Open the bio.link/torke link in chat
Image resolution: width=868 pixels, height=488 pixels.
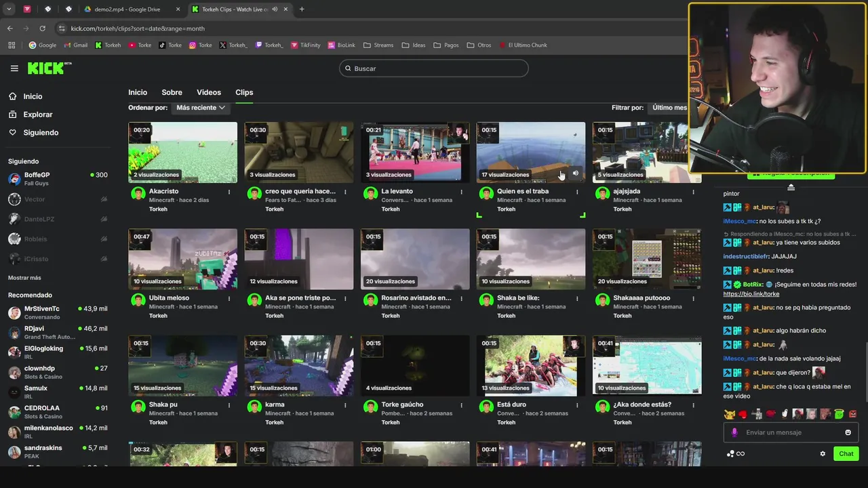point(751,294)
